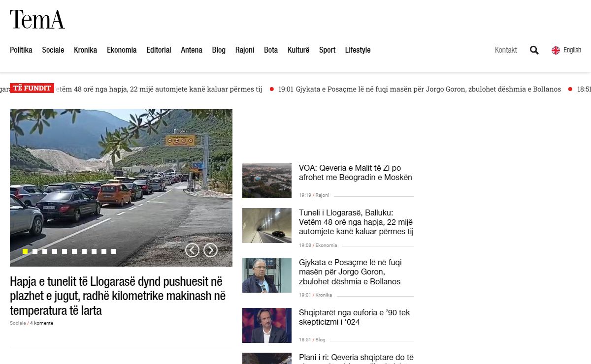591x364 pixels.
Task: Go to previous slide with left arrow
Action: coord(192,250)
